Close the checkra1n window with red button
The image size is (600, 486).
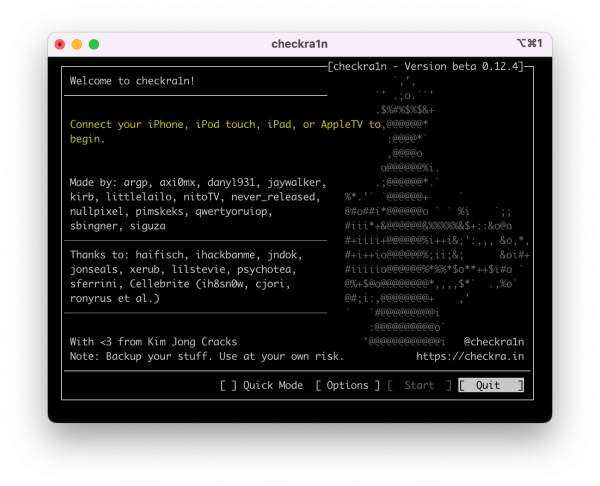60,44
